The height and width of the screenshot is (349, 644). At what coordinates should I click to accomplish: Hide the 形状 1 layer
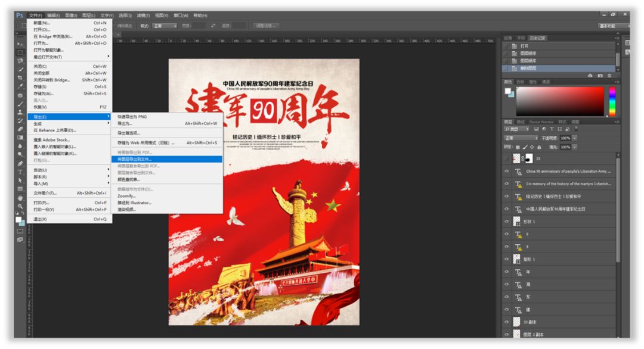click(x=506, y=222)
